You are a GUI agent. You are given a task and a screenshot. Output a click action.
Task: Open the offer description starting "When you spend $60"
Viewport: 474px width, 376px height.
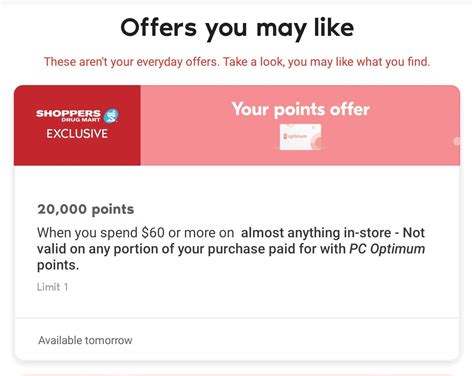pyautogui.click(x=231, y=249)
